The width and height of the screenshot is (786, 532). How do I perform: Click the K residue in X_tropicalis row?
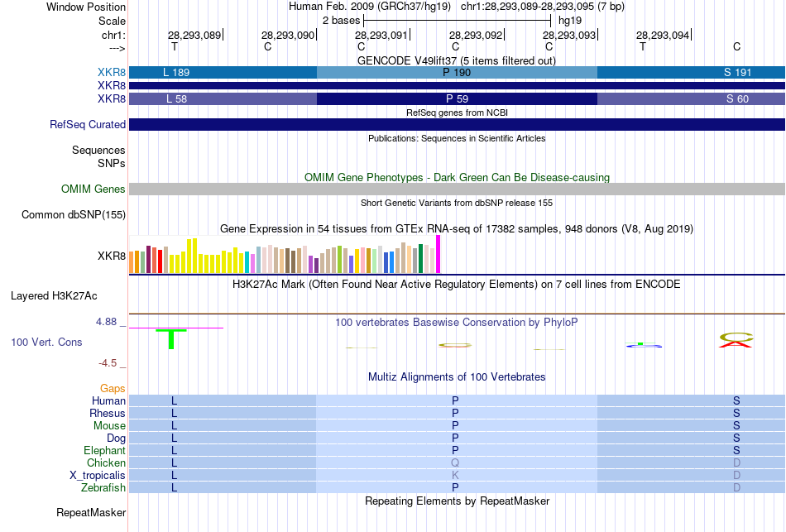[455, 476]
